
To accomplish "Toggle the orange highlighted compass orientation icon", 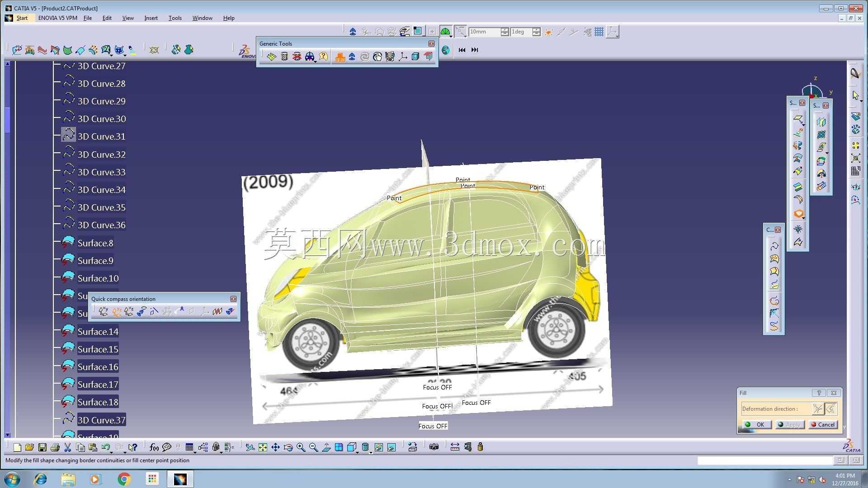I will coord(116,311).
